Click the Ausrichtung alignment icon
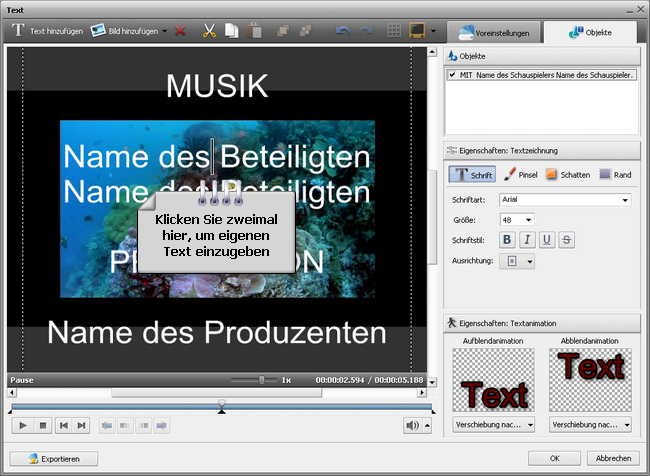Image resolution: width=650 pixels, height=476 pixels. (x=512, y=261)
